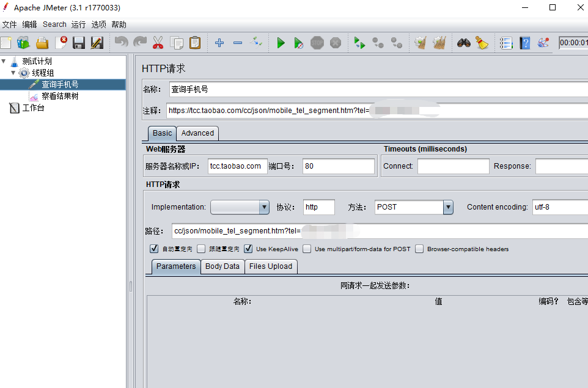Start remote engines icon in toolbar
Viewport: 588px width, 388px height.
click(359, 43)
